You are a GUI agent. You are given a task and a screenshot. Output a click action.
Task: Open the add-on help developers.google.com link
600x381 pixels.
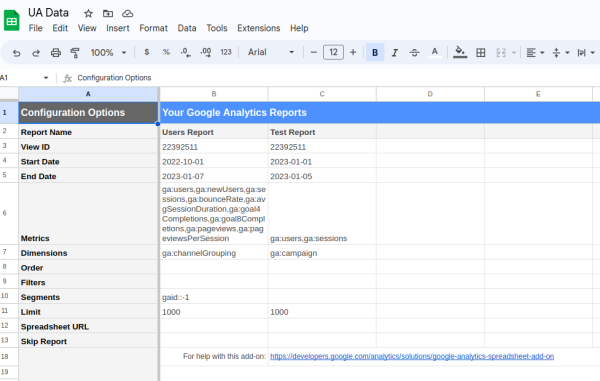(x=412, y=357)
